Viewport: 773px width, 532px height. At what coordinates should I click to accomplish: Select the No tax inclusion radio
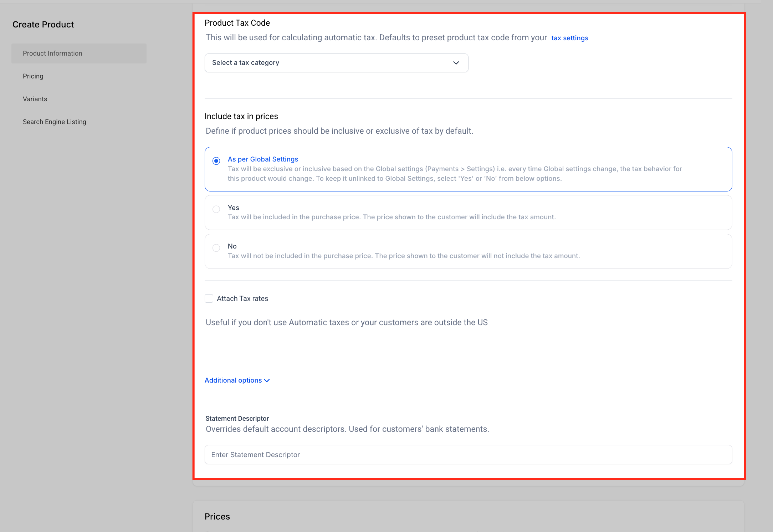(x=216, y=248)
